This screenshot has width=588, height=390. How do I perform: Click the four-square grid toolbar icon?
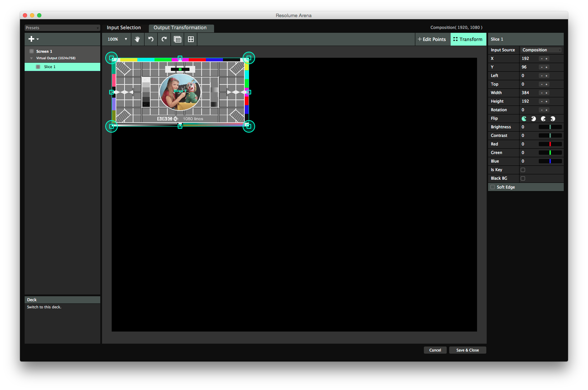pos(191,39)
